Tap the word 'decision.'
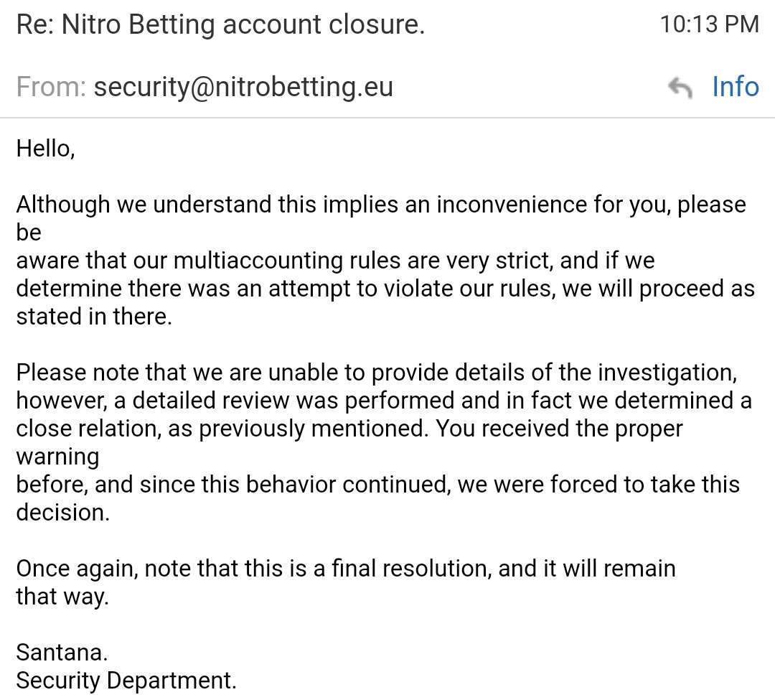 [x=63, y=513]
